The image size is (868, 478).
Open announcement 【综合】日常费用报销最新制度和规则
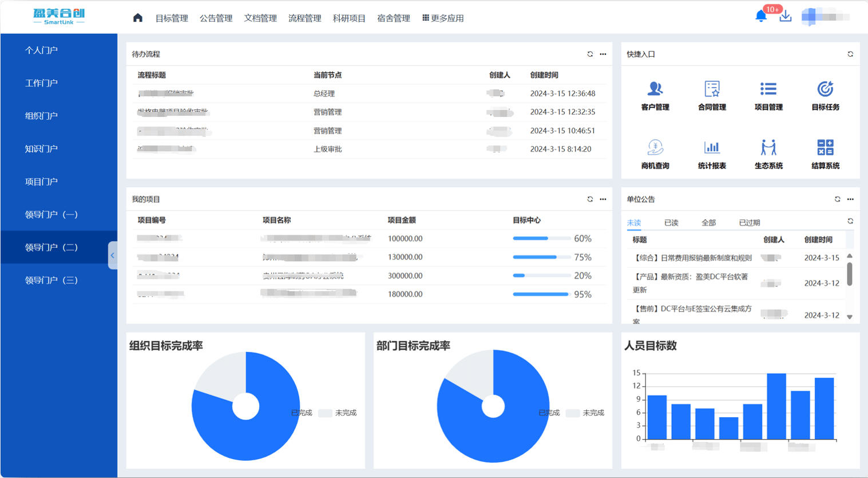[x=692, y=258]
